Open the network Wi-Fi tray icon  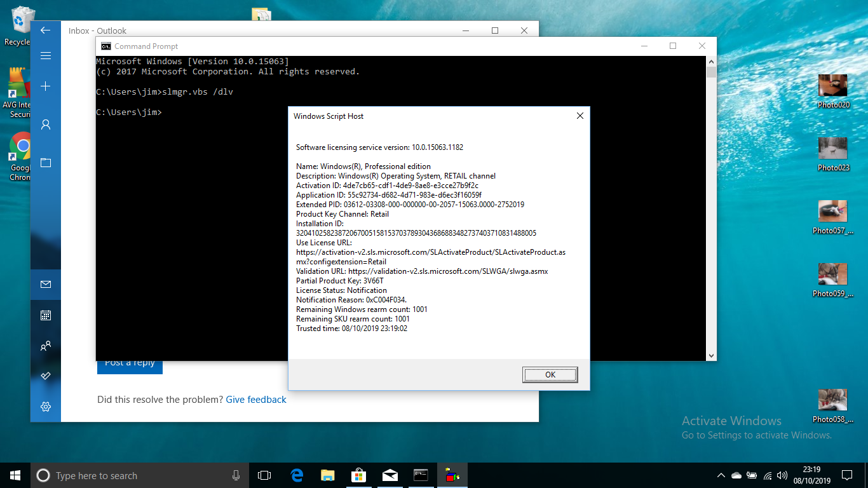(768, 475)
